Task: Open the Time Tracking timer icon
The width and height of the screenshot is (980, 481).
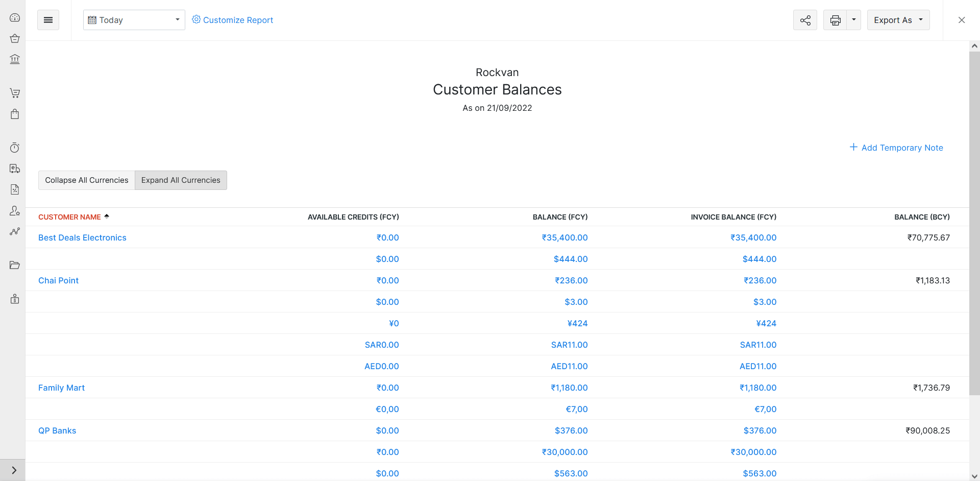Action: tap(15, 148)
